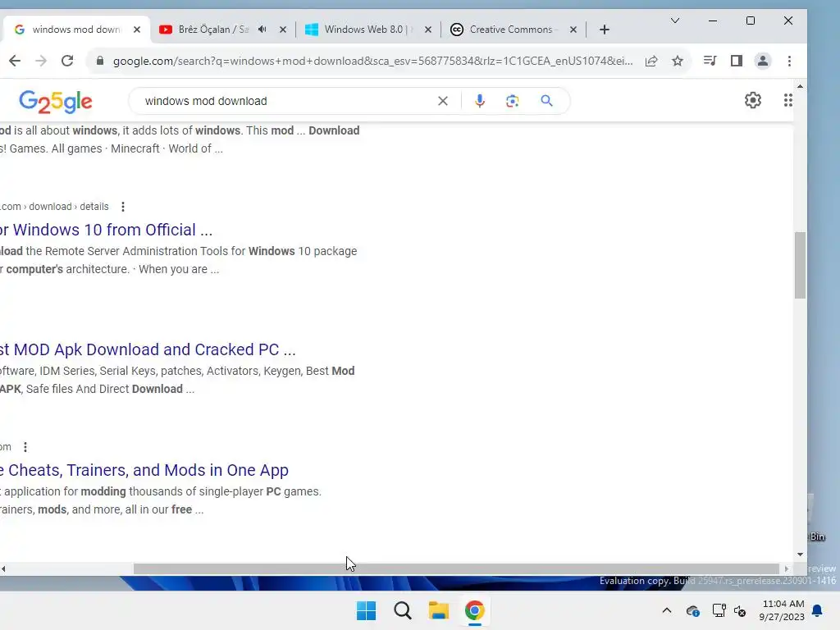Viewport: 840px width, 630px height.
Task: Click the address bar URL
Action: click(372, 61)
